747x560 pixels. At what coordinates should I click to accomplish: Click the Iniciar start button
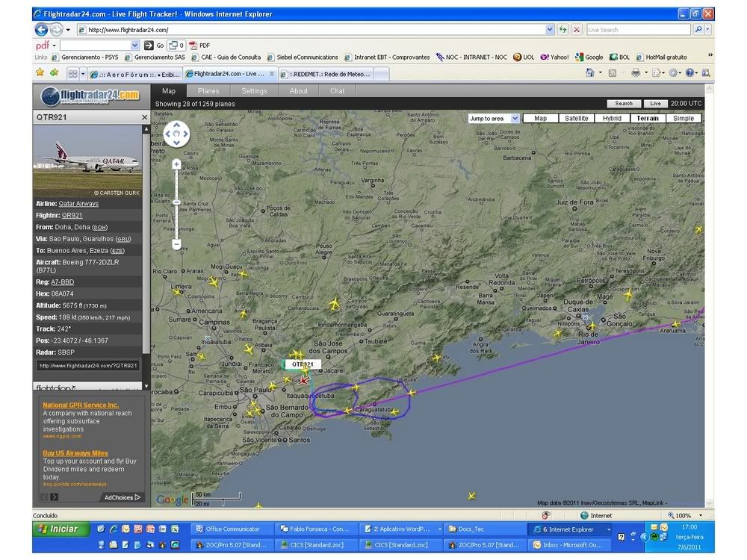[58, 529]
